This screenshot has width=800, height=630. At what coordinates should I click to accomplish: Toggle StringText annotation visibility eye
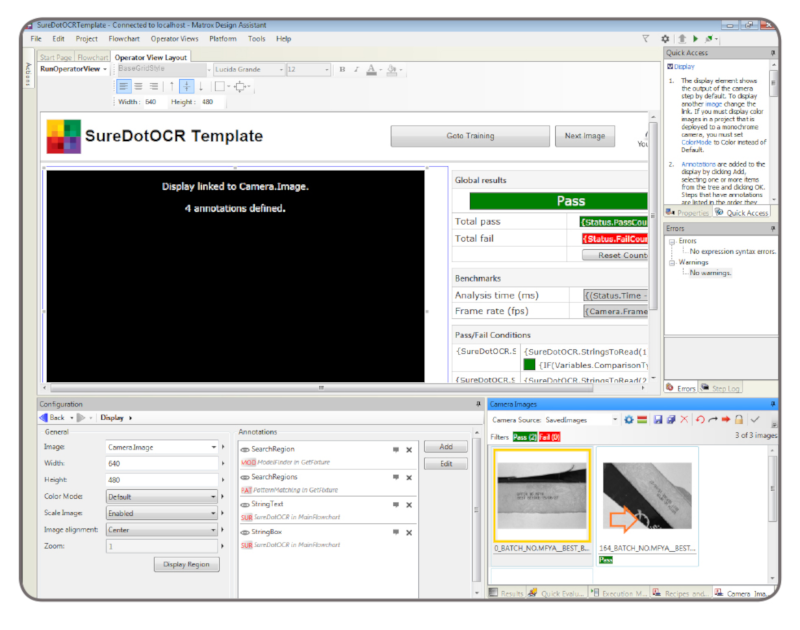tap(245, 505)
